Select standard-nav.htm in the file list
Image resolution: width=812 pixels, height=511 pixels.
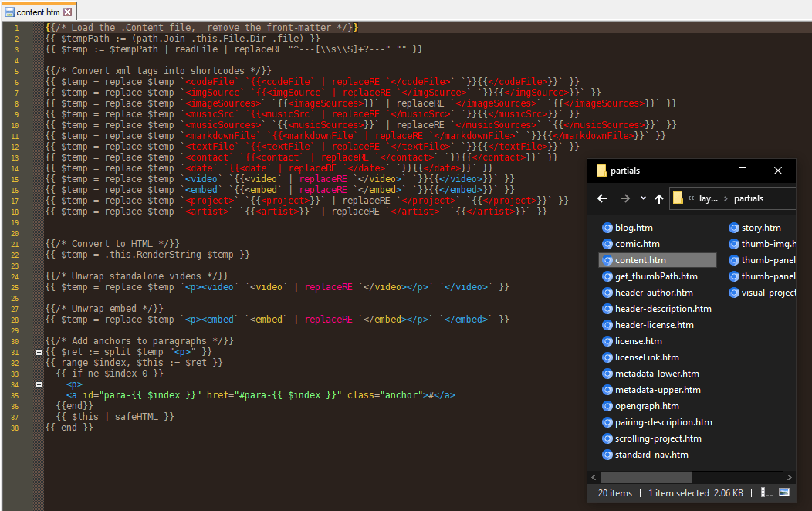tap(651, 455)
